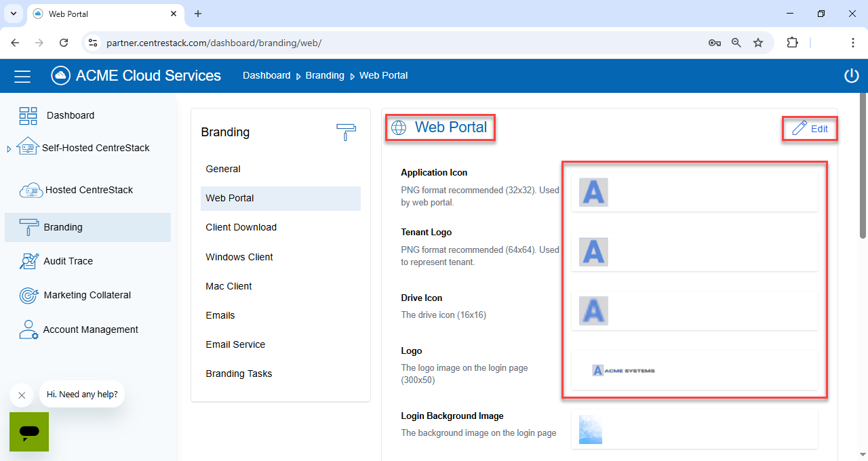This screenshot has height=461, width=868.
Task: Open the browser tab list dropdown
Action: coord(13,14)
